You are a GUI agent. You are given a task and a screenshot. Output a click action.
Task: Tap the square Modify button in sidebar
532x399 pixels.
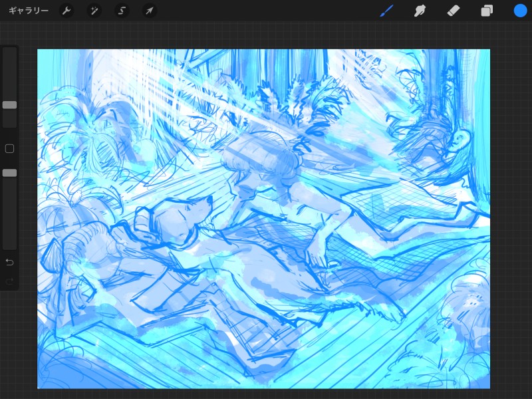pyautogui.click(x=9, y=148)
